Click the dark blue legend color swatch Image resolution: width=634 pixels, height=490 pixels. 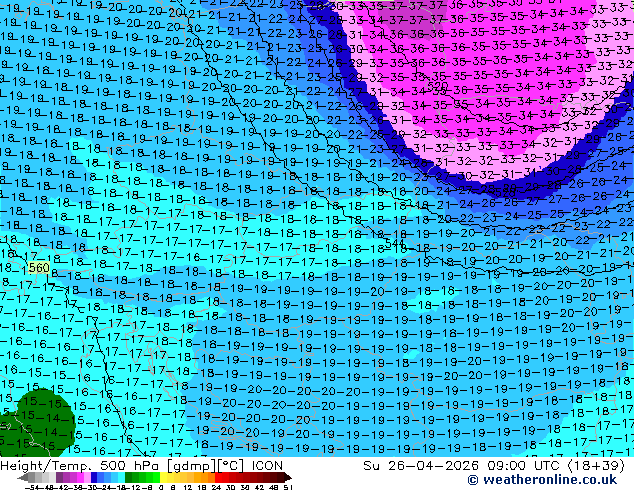(94, 477)
